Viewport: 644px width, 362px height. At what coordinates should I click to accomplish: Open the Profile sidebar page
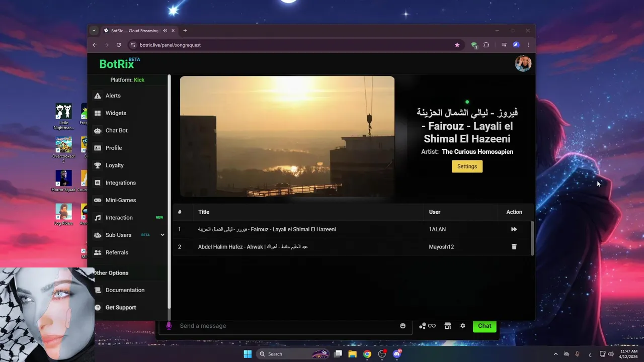coord(128,148)
